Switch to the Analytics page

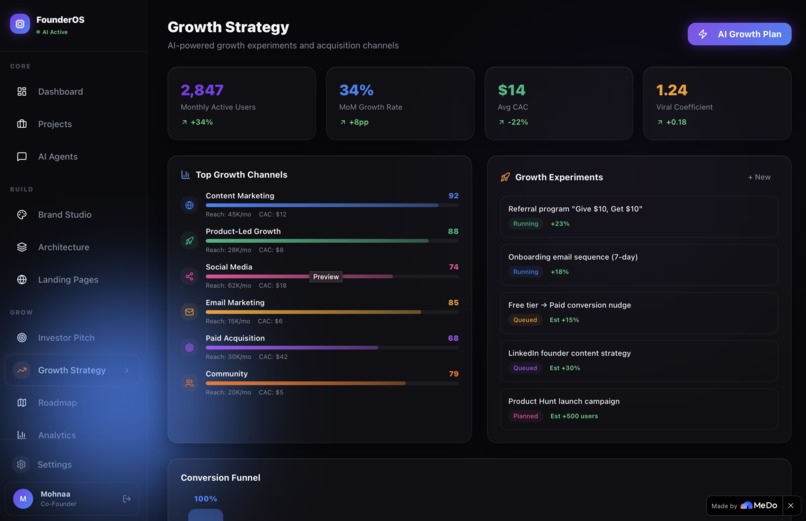(x=72, y=435)
